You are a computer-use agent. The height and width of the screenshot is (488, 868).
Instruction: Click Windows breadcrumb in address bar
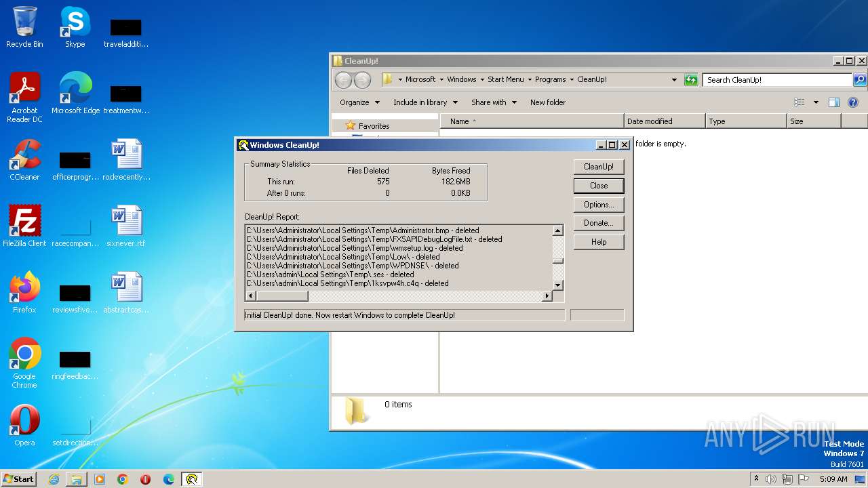click(462, 79)
